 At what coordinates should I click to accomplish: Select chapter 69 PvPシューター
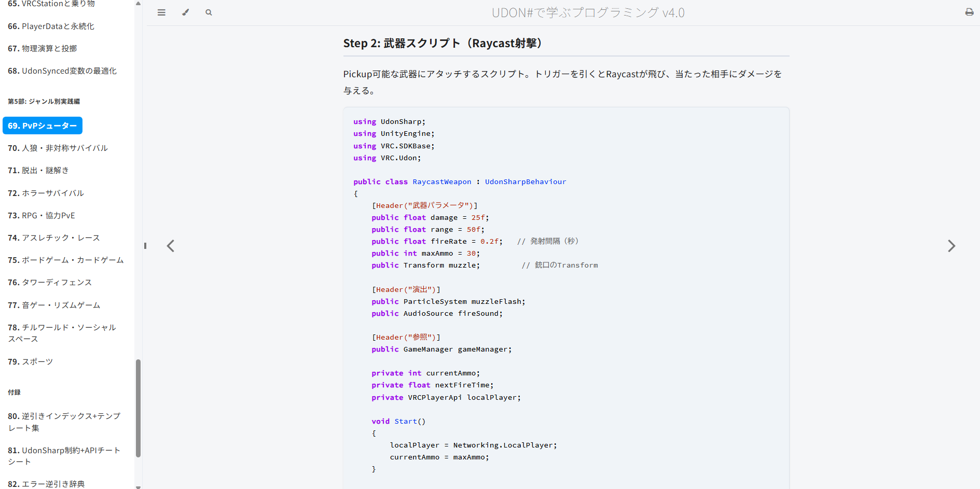tap(43, 125)
